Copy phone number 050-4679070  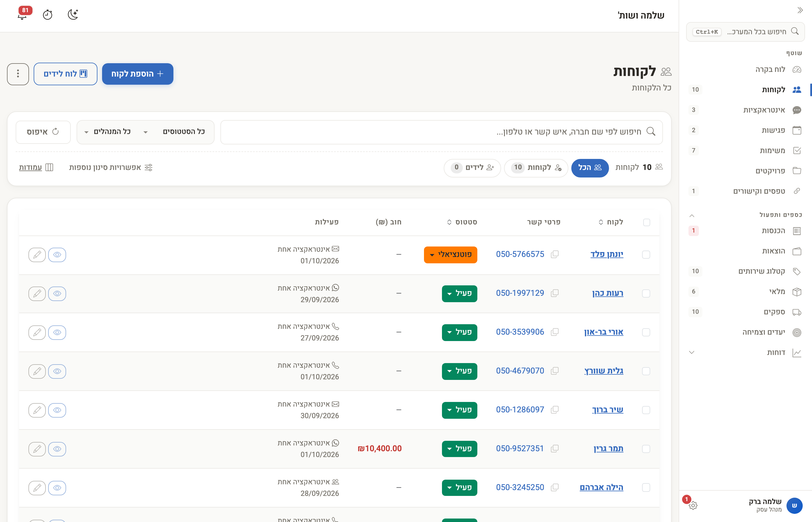[x=555, y=371]
